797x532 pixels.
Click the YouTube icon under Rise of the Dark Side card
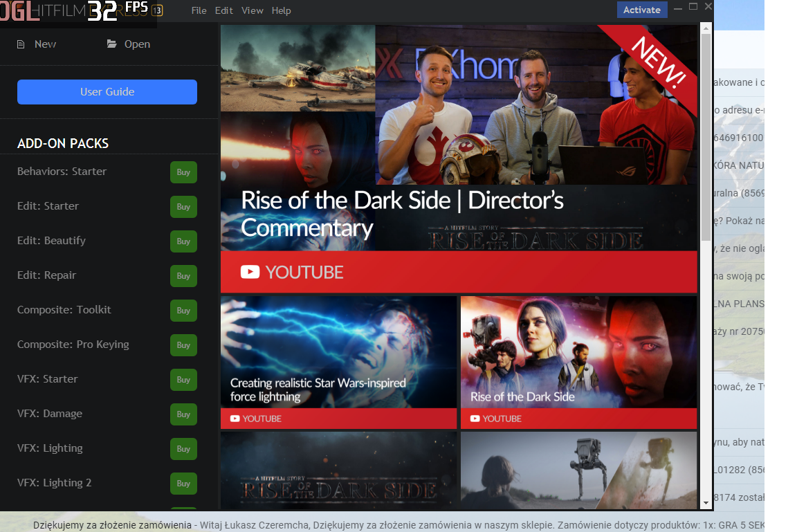pyautogui.click(x=475, y=419)
